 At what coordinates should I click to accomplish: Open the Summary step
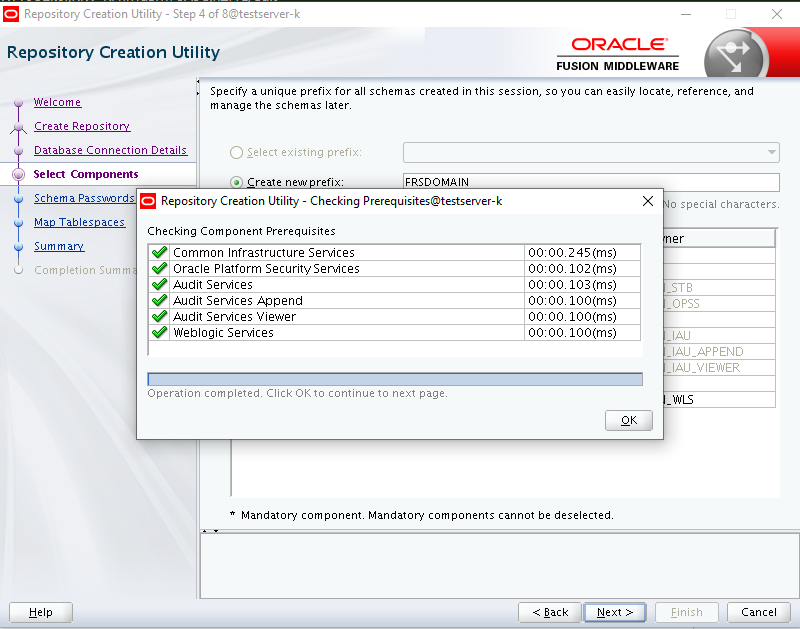pos(59,246)
